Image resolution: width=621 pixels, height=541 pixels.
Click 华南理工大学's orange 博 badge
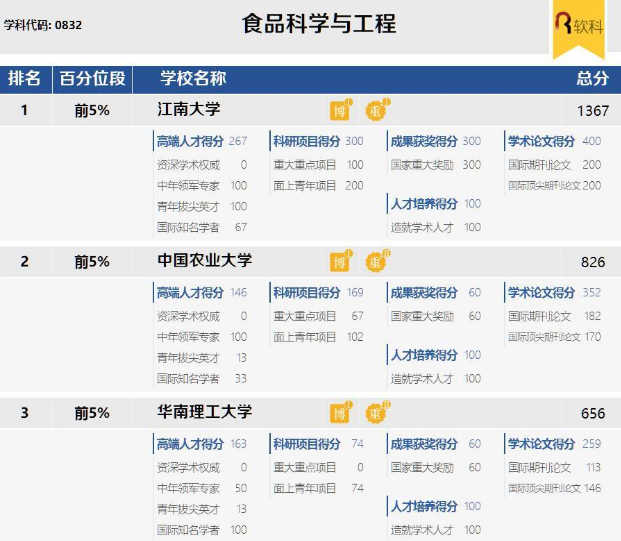340,413
